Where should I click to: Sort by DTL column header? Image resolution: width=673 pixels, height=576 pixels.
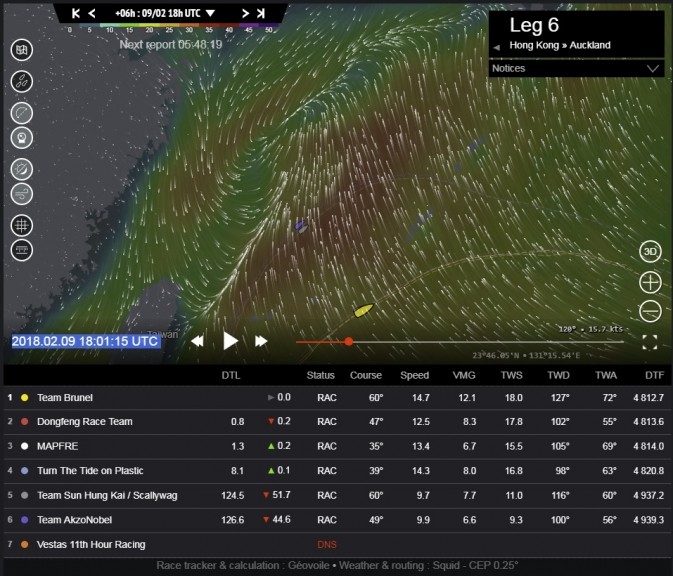point(231,376)
